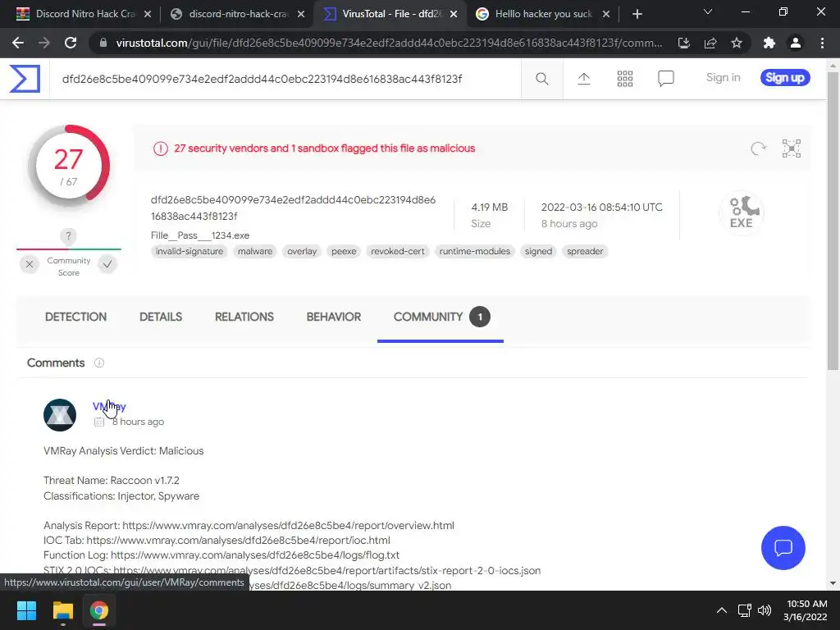Click the revoked-cert tag

[x=398, y=251]
